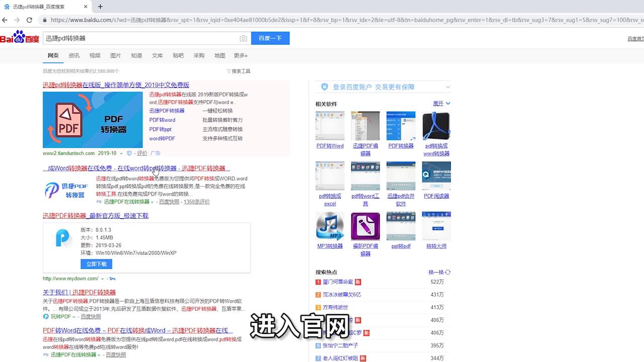Click 百度首页 link at top right
This screenshot has height=362, width=644.
click(x=635, y=39)
